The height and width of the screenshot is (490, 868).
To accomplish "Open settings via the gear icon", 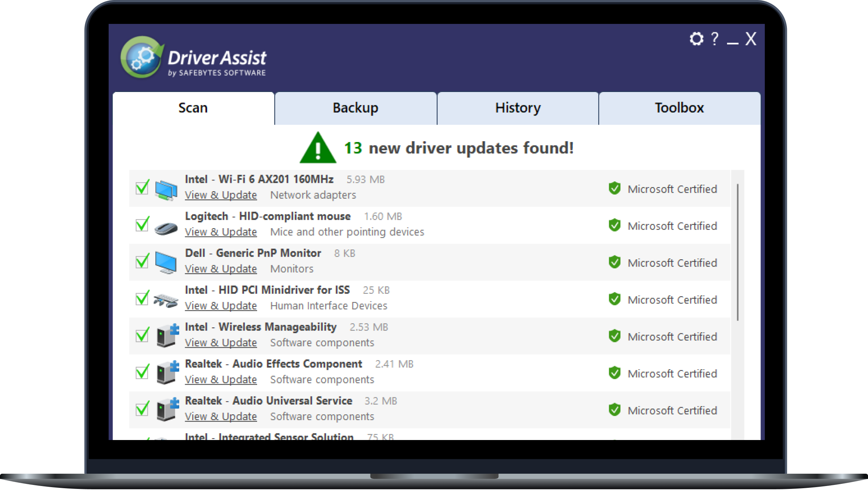I will (x=696, y=39).
